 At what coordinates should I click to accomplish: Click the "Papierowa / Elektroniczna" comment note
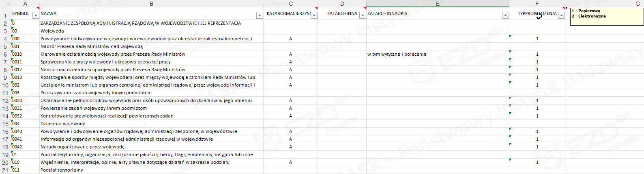[606, 16]
